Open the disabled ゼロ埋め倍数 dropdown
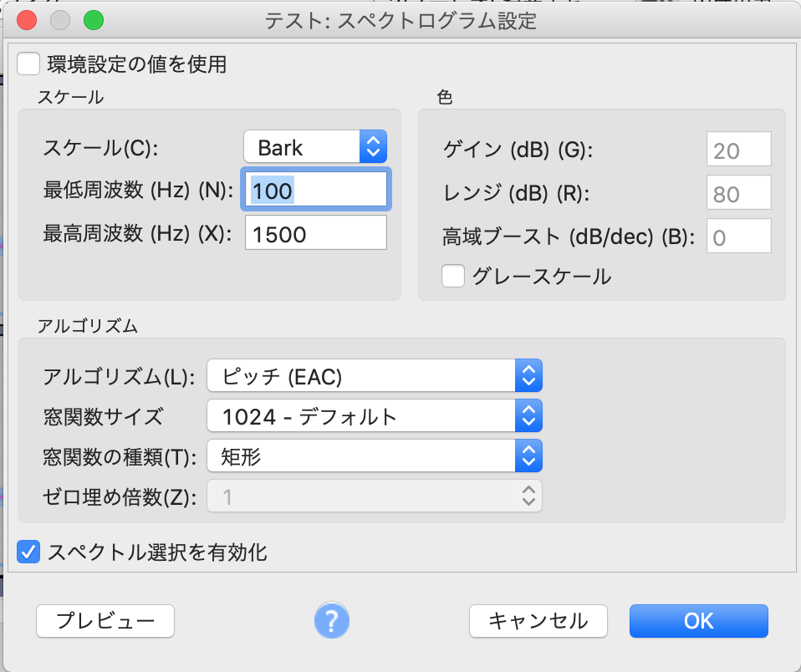This screenshot has height=672, width=801. (x=375, y=496)
